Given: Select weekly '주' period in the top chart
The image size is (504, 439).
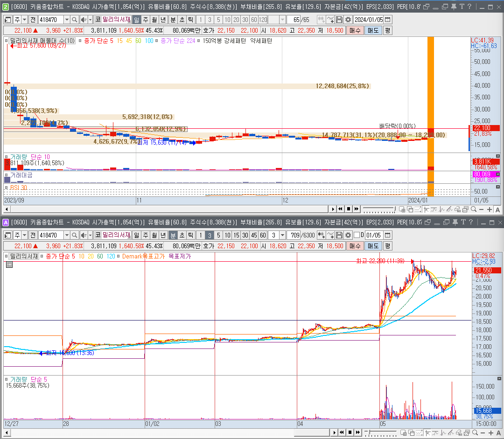Looking at the screenshot, I should [146, 20].
